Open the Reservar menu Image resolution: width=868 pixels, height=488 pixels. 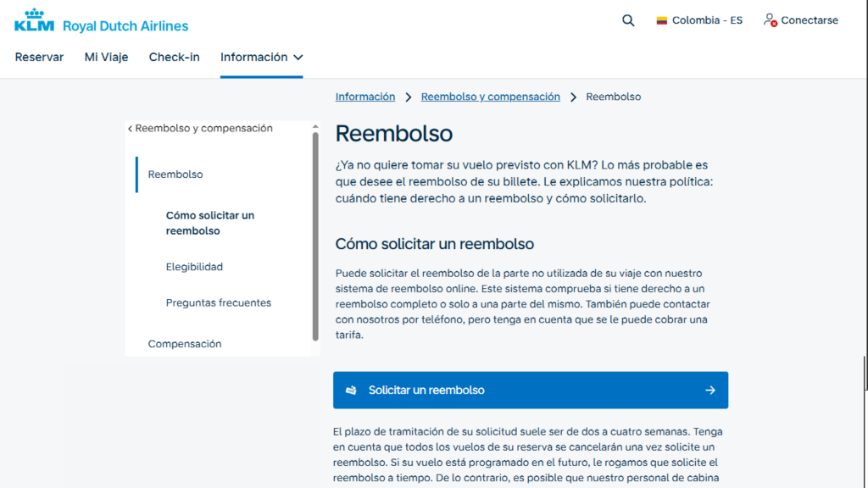click(x=39, y=57)
